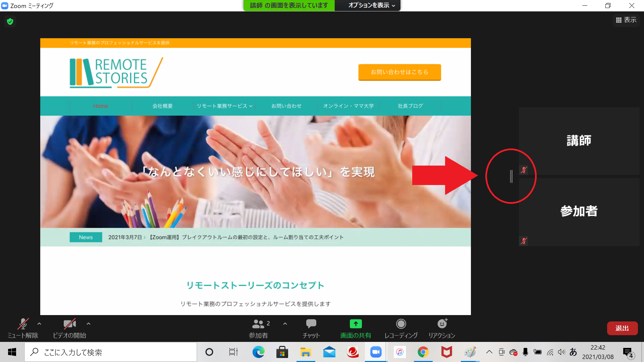This screenshot has width=644, height=362.
Task: Click the Zoom app icon in the taskbar
Action: coord(376,352)
